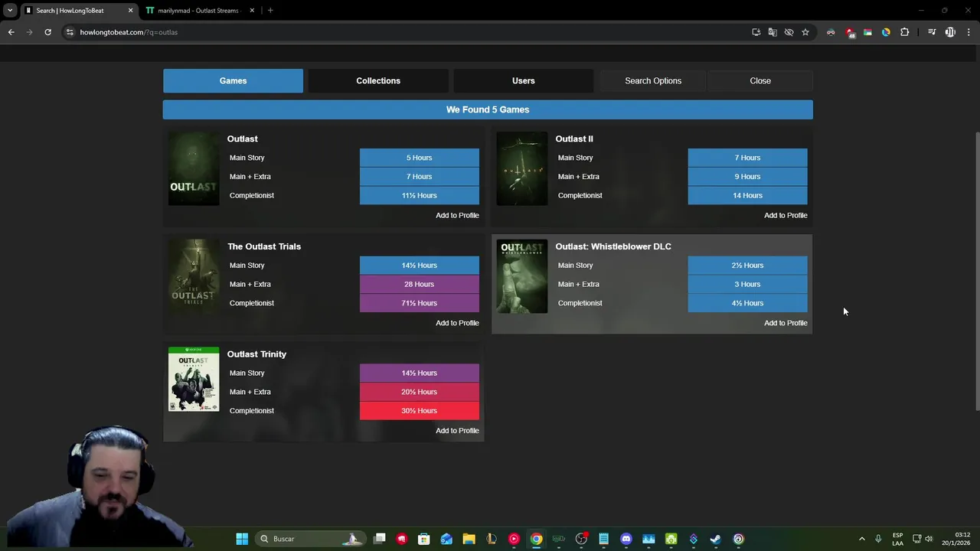Open Task View on the taskbar

(379, 539)
